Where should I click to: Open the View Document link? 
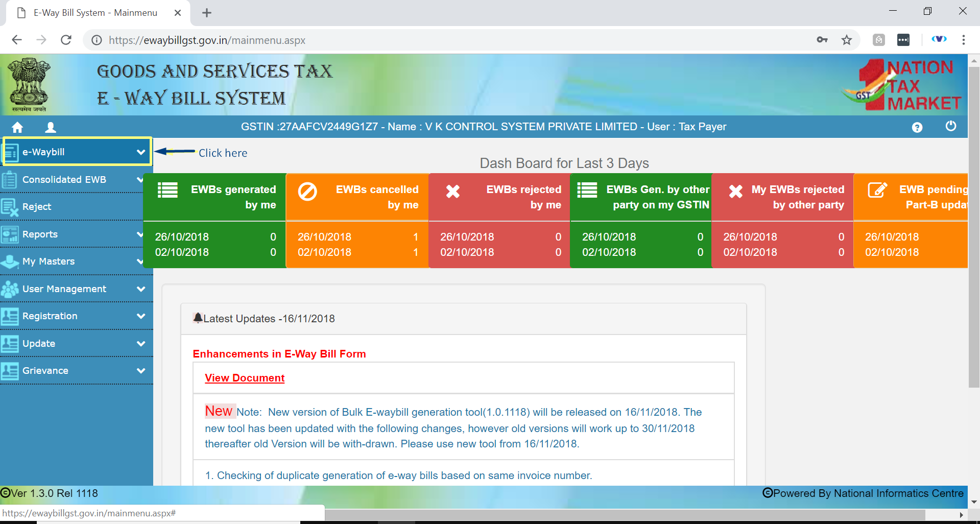click(245, 378)
